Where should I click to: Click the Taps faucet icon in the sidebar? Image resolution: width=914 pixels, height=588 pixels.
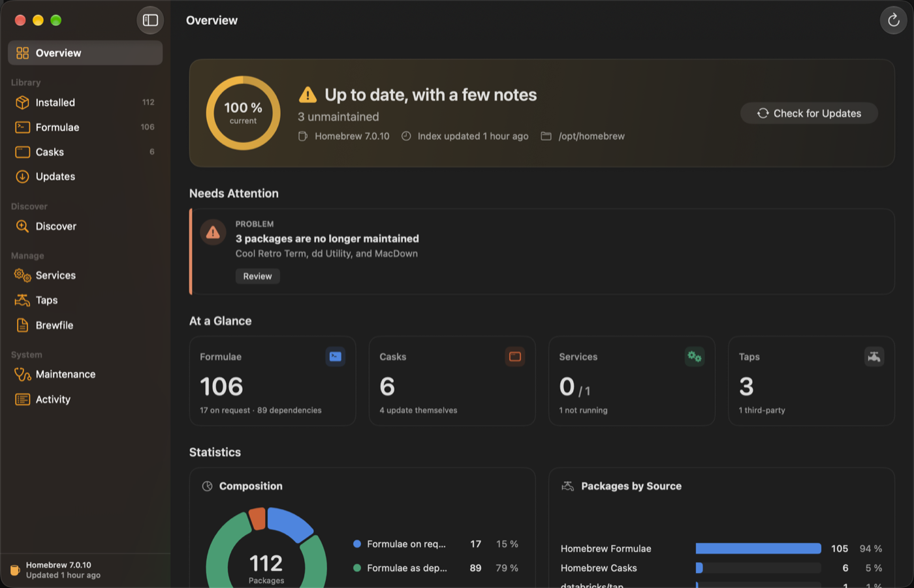coord(22,300)
